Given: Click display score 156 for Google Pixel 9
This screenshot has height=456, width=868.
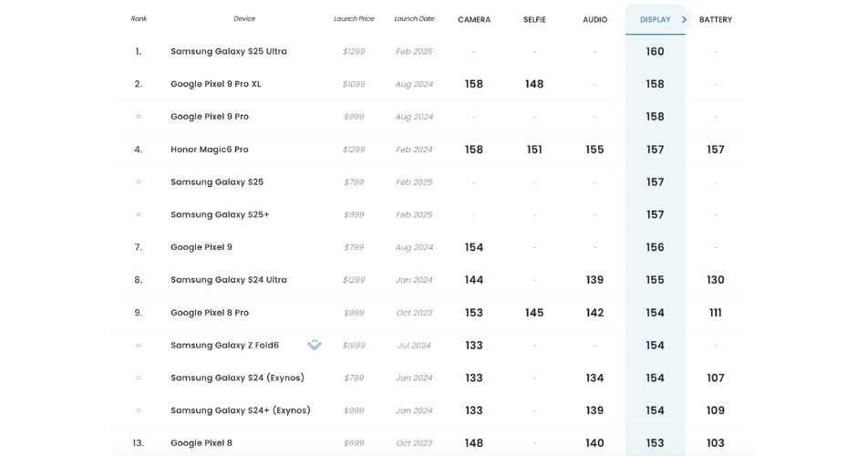Looking at the screenshot, I should click(x=655, y=247).
